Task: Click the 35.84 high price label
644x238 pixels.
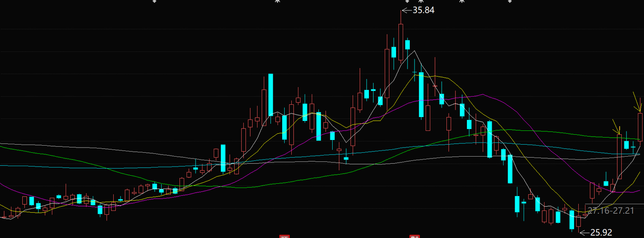Action: (423, 10)
